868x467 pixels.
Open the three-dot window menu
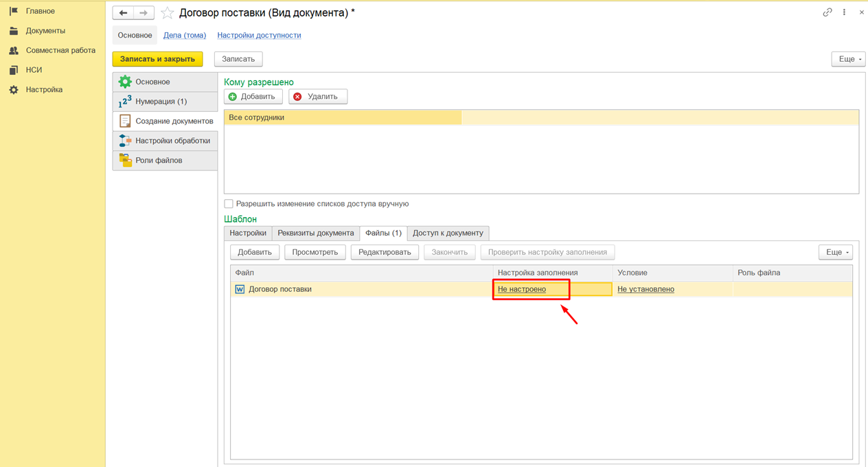click(844, 12)
